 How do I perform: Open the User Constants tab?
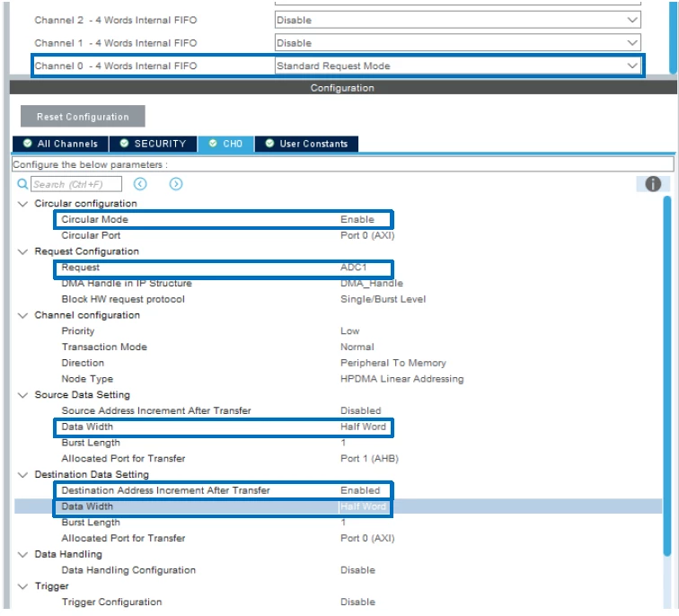[x=306, y=144]
